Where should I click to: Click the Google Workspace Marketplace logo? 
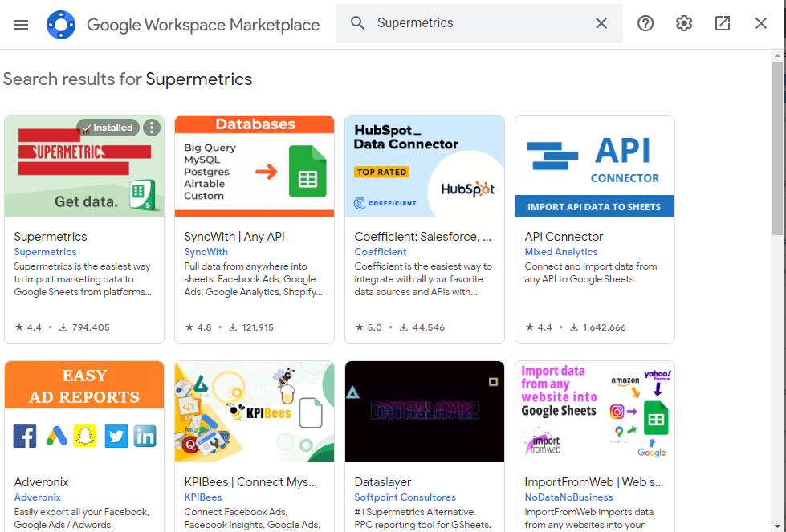tap(61, 25)
